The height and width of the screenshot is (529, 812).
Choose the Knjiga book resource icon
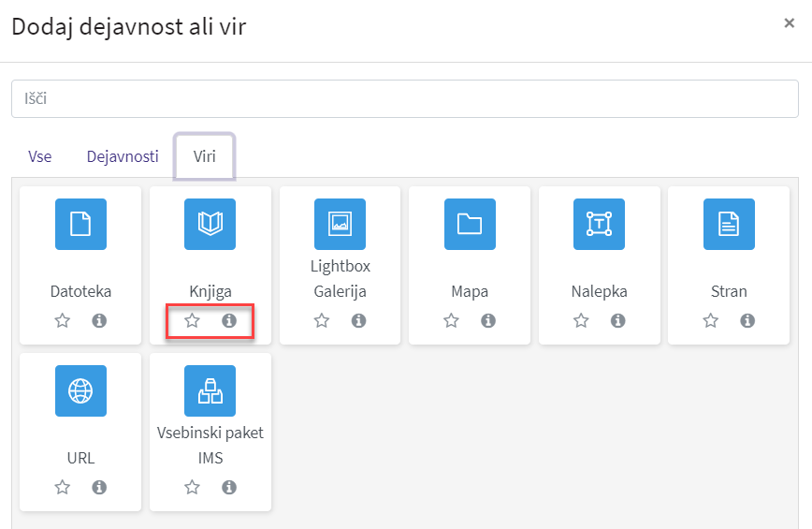pyautogui.click(x=210, y=224)
